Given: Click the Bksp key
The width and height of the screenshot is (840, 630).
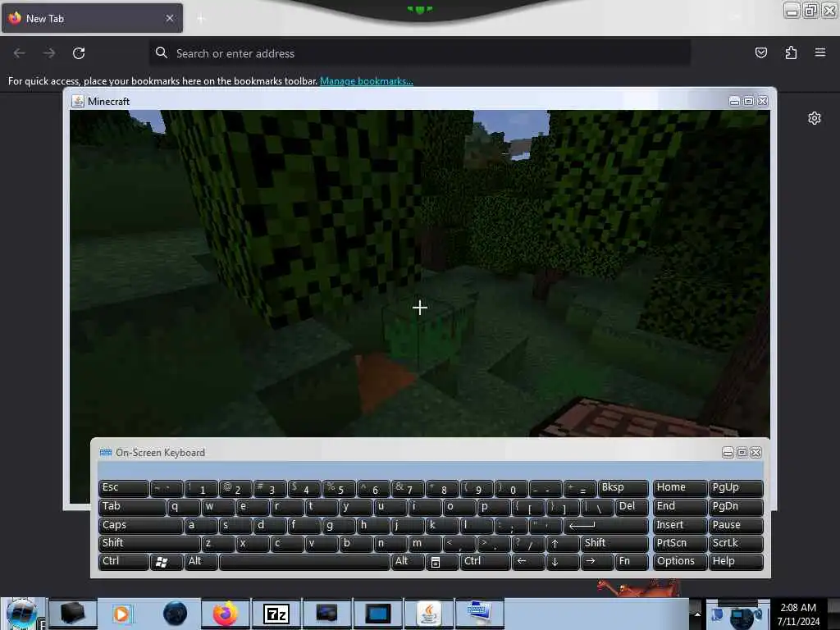Looking at the screenshot, I should click(x=623, y=487).
